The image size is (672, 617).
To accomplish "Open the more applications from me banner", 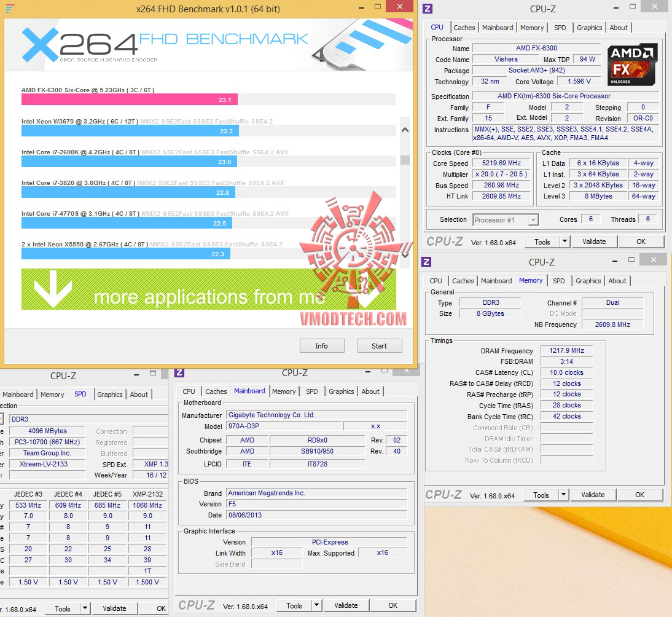I will 209,289.
